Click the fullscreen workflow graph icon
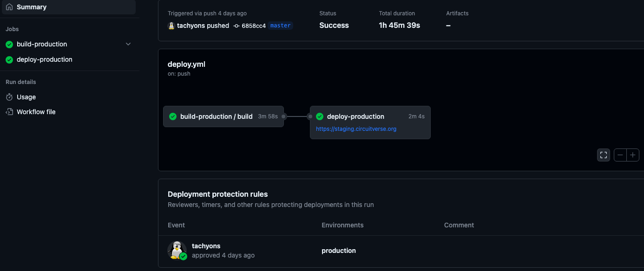 point(603,155)
